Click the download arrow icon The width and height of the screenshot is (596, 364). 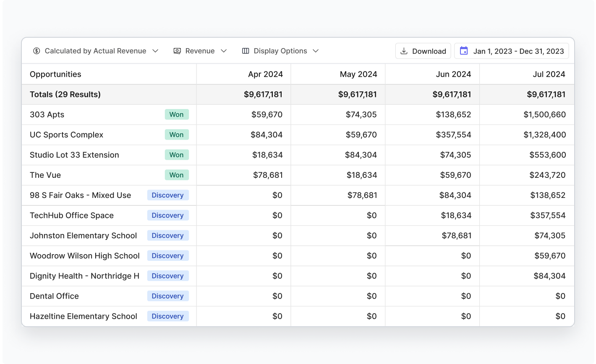(x=404, y=51)
